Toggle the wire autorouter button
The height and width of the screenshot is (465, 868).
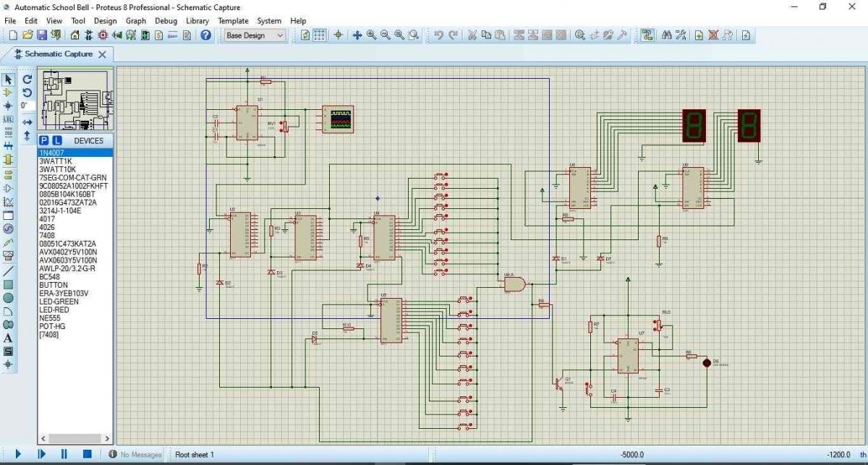click(647, 35)
